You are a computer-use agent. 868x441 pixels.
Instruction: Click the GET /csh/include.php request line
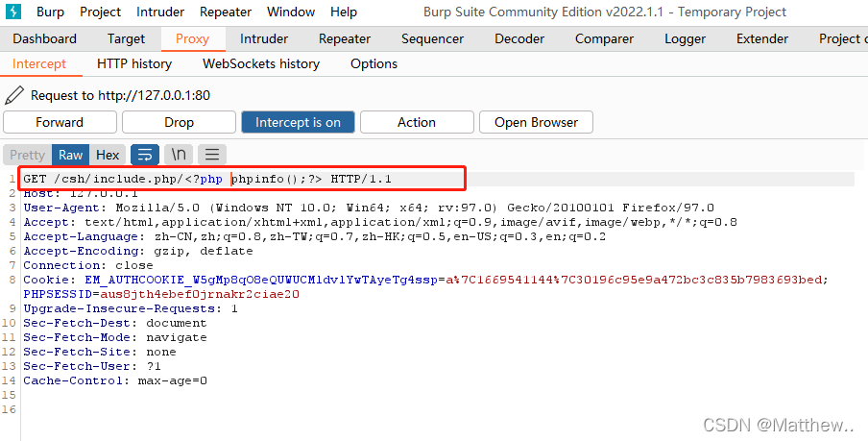coord(207,179)
